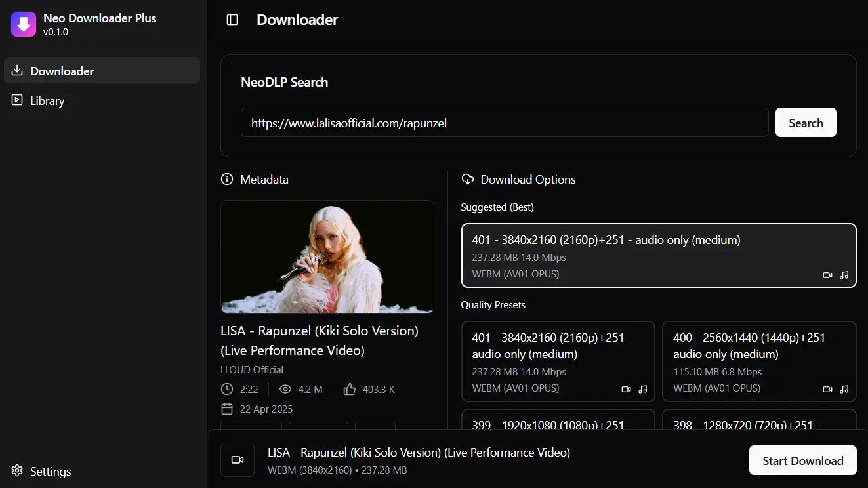Click music note icon in Suggested option
Image resolution: width=868 pixels, height=488 pixels.
844,275
